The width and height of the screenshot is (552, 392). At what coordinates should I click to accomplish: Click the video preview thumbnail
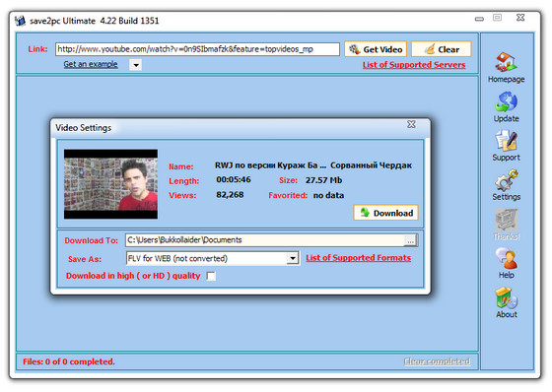(x=110, y=184)
